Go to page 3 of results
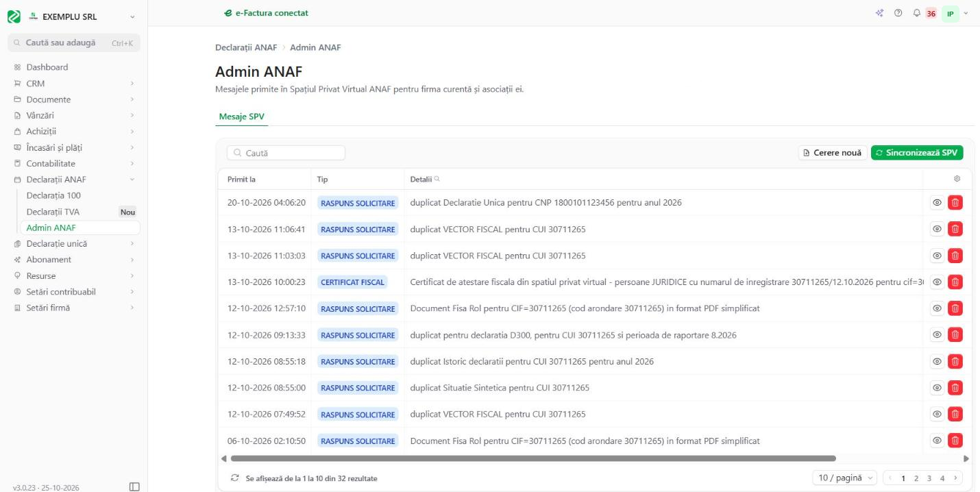The width and height of the screenshot is (980, 492). pos(929,478)
